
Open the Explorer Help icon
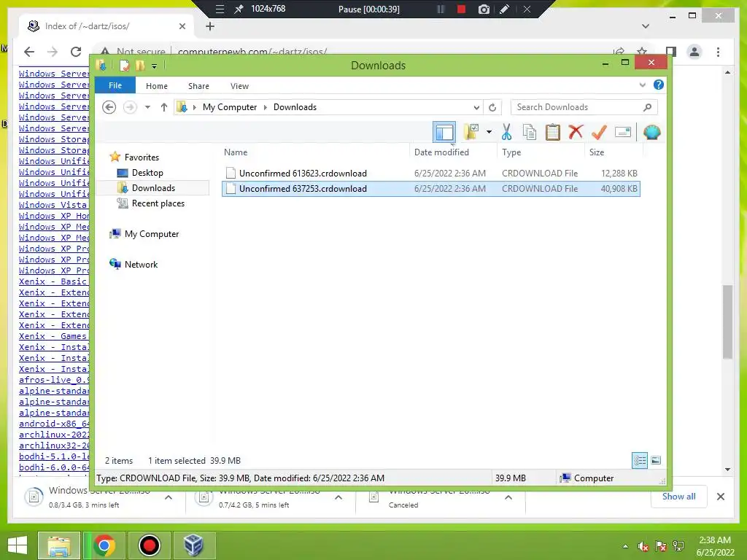click(x=659, y=85)
